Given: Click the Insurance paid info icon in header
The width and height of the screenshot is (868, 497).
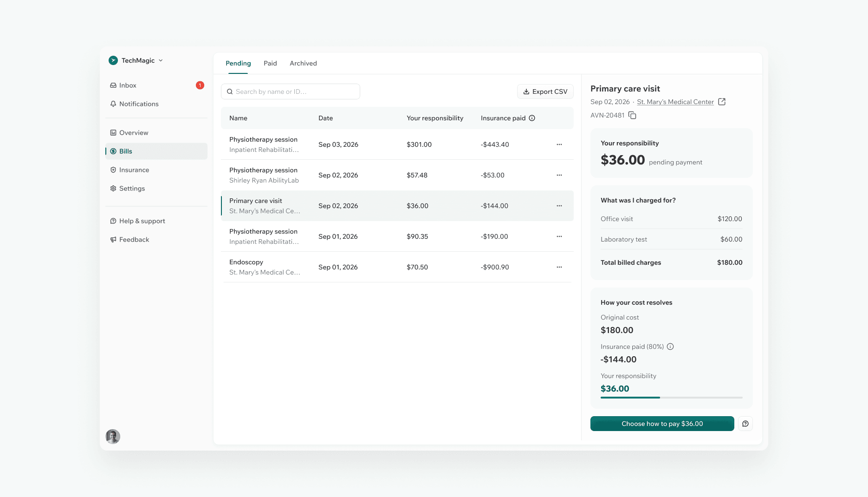Looking at the screenshot, I should pos(532,118).
